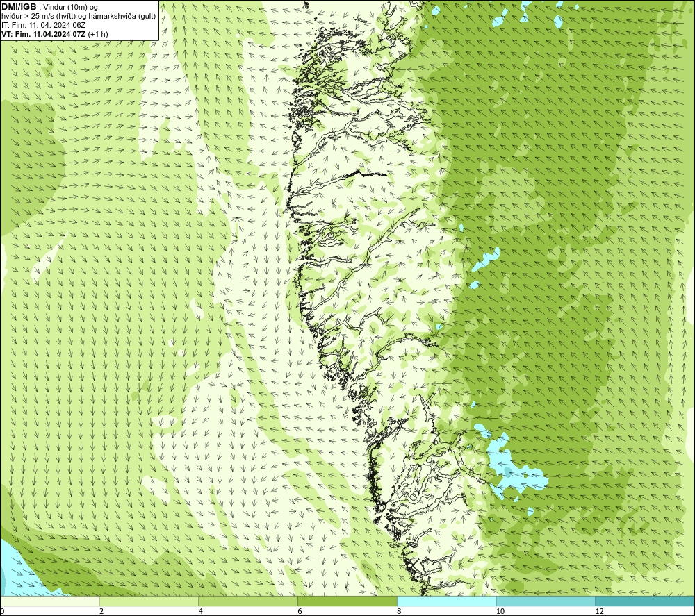Select the 8–10 m/s light cyan swatch
The height and width of the screenshot is (616, 695).
(x=447, y=601)
